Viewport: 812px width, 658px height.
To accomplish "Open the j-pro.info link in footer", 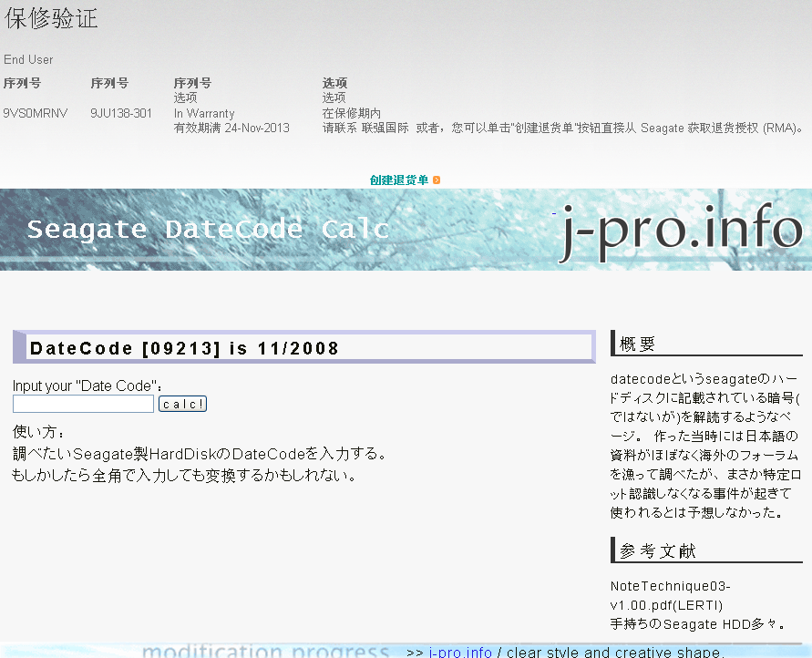I will click(x=460, y=653).
